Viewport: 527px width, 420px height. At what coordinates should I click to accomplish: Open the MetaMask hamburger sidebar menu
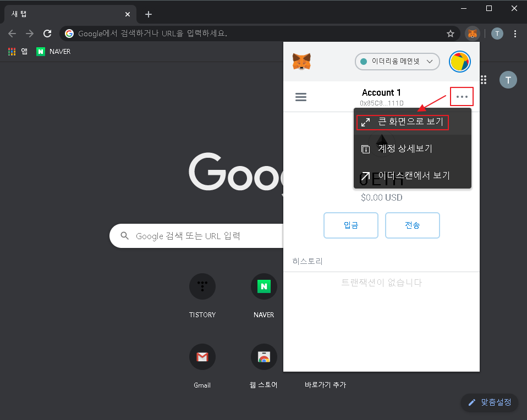301,97
